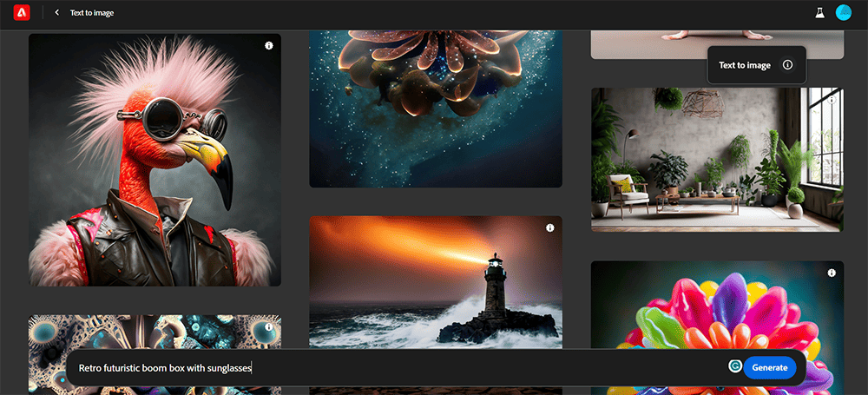Show info for the indoor plants room image
The image size is (868, 395).
point(832,100)
